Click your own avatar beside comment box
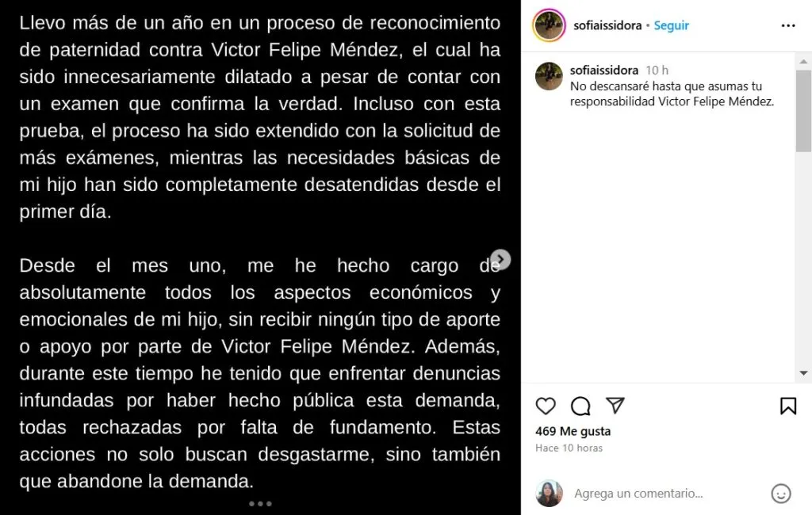The height and width of the screenshot is (515, 812). [549, 494]
